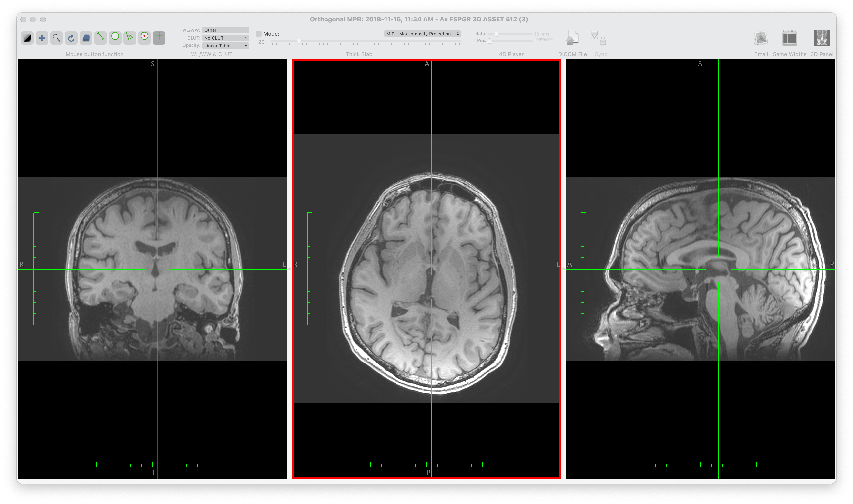This screenshot has width=853, height=504.
Task: Open the MIP projection mode dropdown
Action: point(422,34)
